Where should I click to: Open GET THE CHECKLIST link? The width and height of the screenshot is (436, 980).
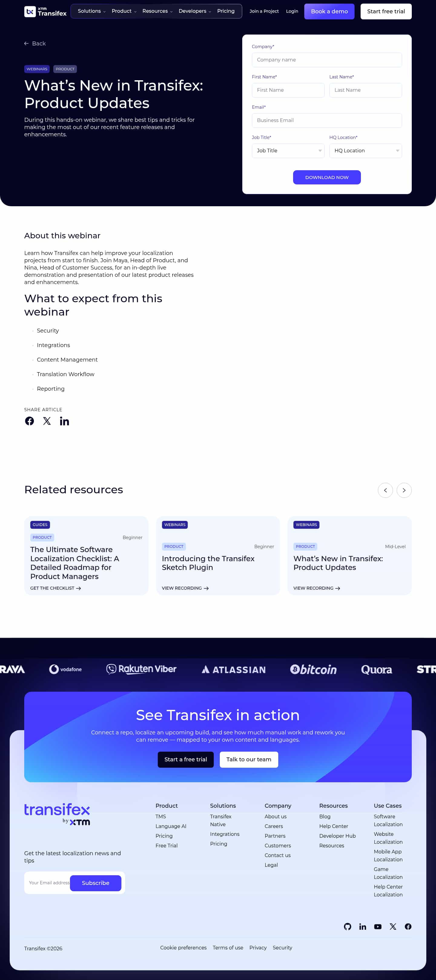(55, 588)
